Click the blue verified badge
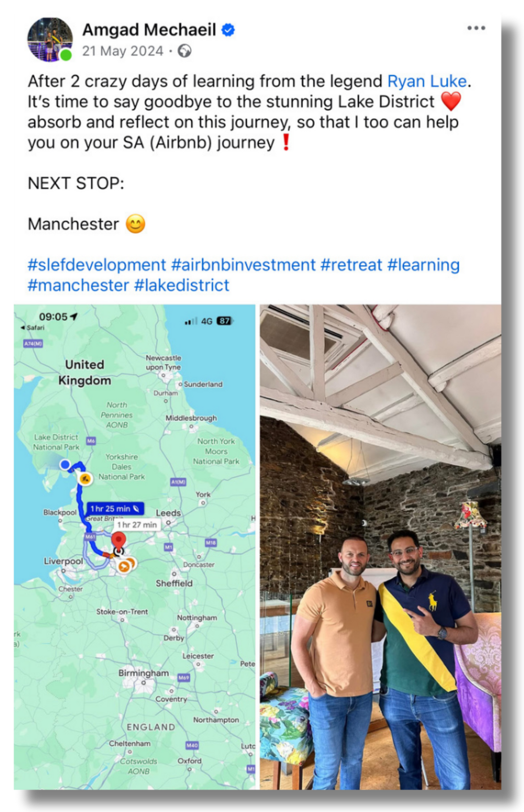524x812 pixels. (x=228, y=30)
